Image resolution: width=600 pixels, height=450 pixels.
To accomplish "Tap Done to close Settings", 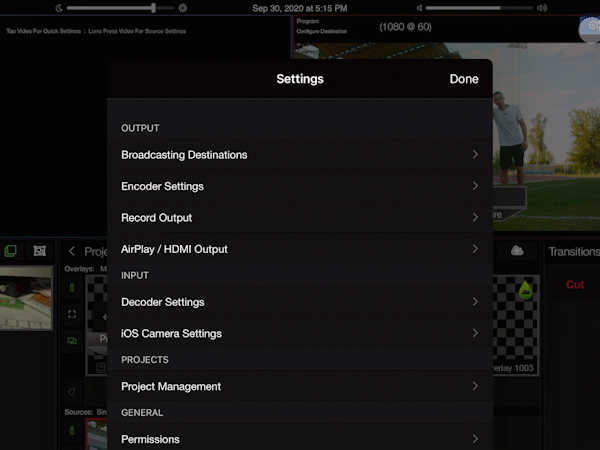I will coord(463,79).
